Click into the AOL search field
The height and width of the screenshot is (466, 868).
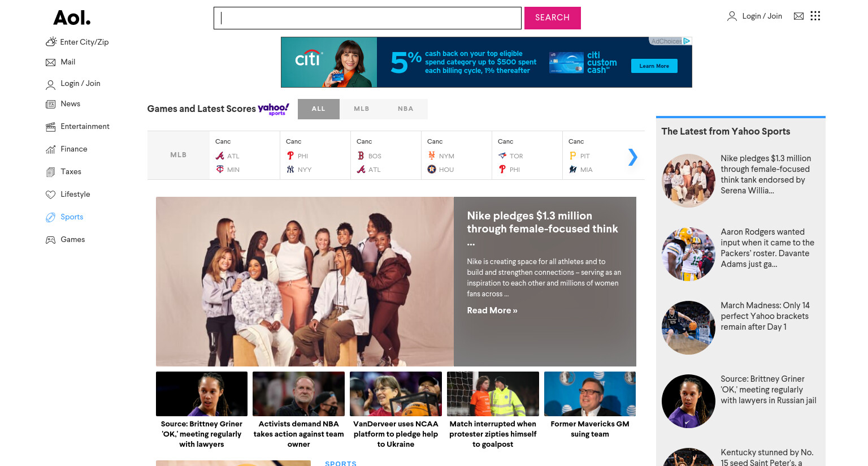click(x=367, y=18)
